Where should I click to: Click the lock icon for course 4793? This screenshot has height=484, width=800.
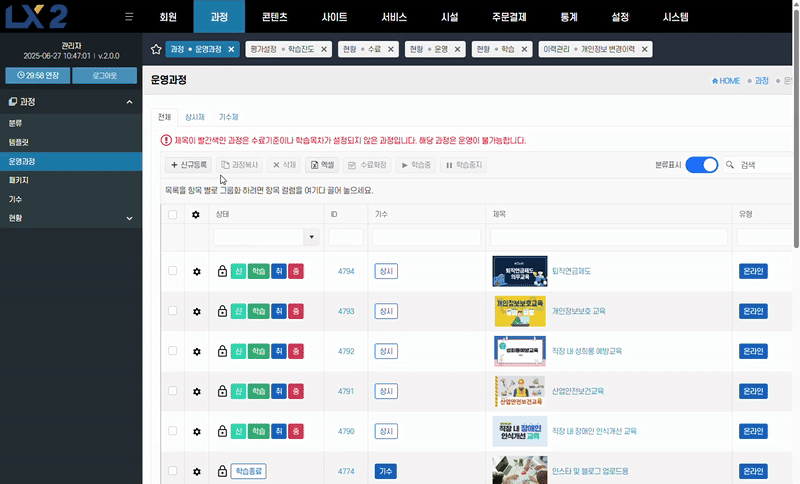(222, 311)
